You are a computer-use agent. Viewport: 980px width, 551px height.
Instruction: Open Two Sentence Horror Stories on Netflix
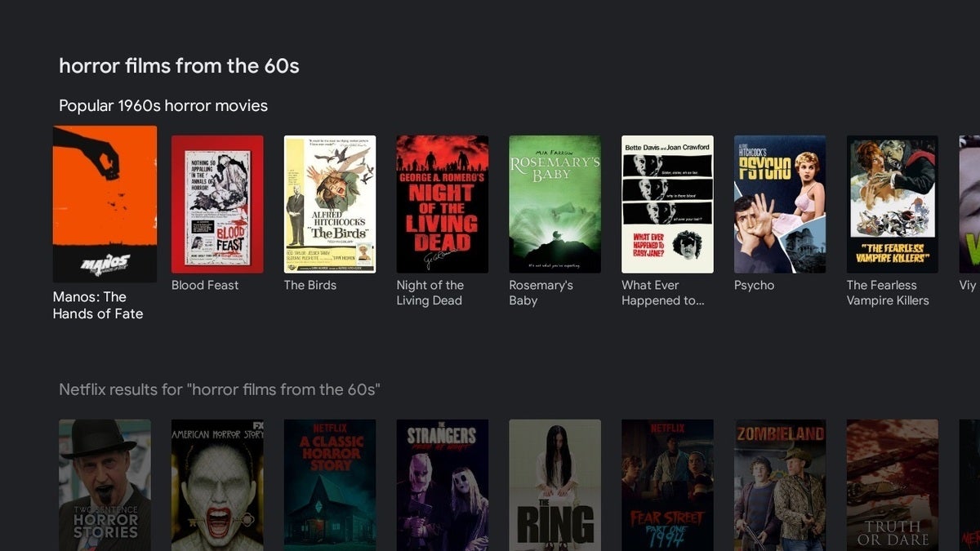click(x=105, y=485)
